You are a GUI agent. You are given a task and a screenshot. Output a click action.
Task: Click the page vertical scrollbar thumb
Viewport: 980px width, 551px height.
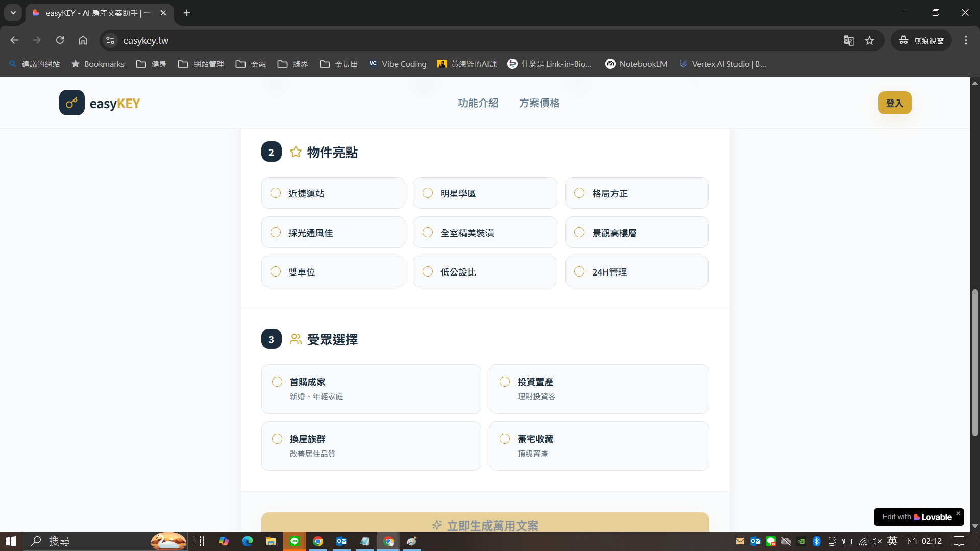point(975,362)
